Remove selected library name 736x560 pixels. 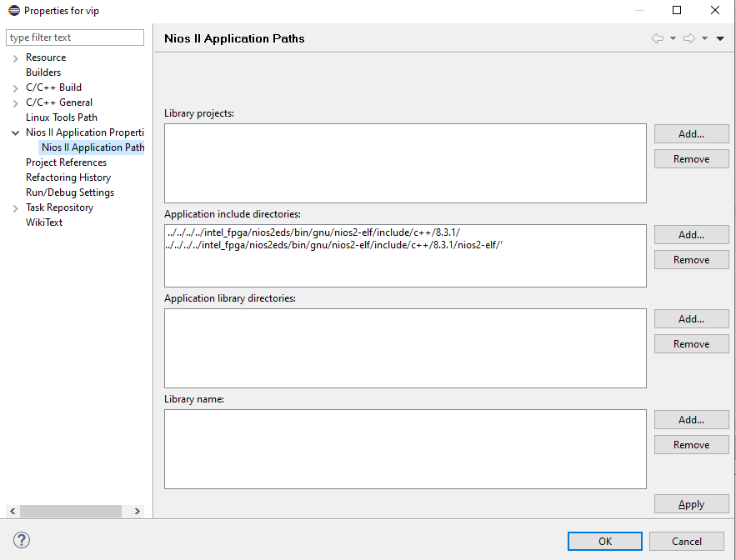(692, 445)
